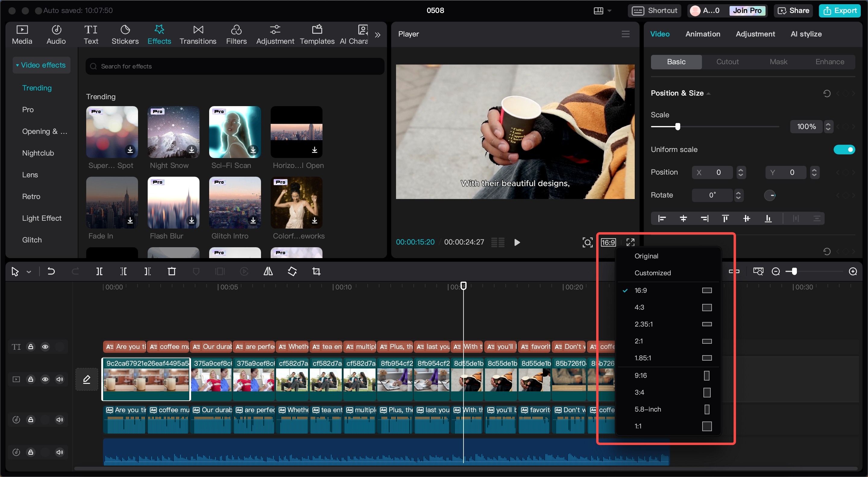Click the Rotate icon above the timeline

pos(292,271)
